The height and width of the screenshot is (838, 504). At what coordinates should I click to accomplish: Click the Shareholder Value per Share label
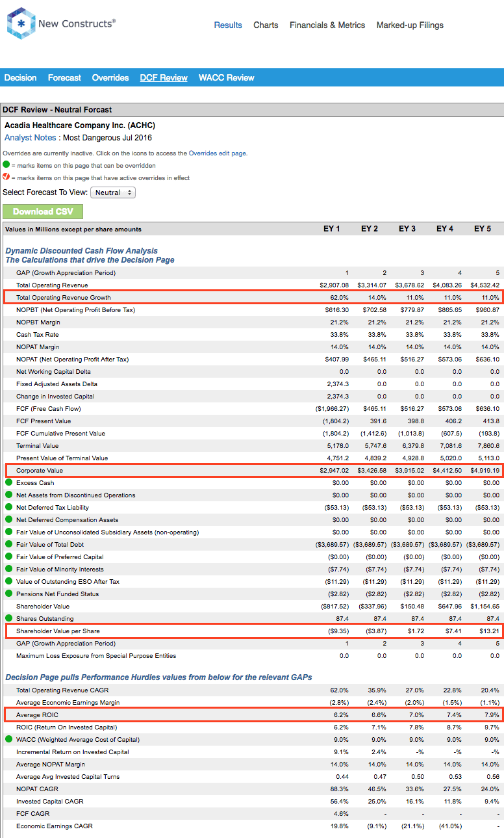[58, 631]
